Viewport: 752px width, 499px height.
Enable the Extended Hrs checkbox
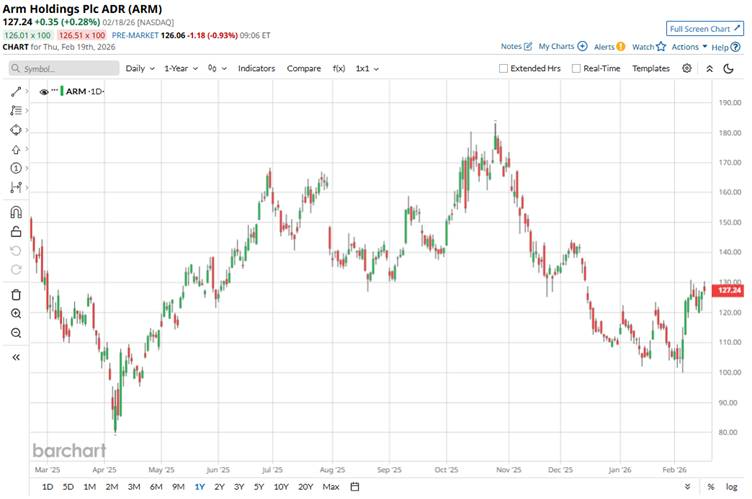[x=503, y=69]
